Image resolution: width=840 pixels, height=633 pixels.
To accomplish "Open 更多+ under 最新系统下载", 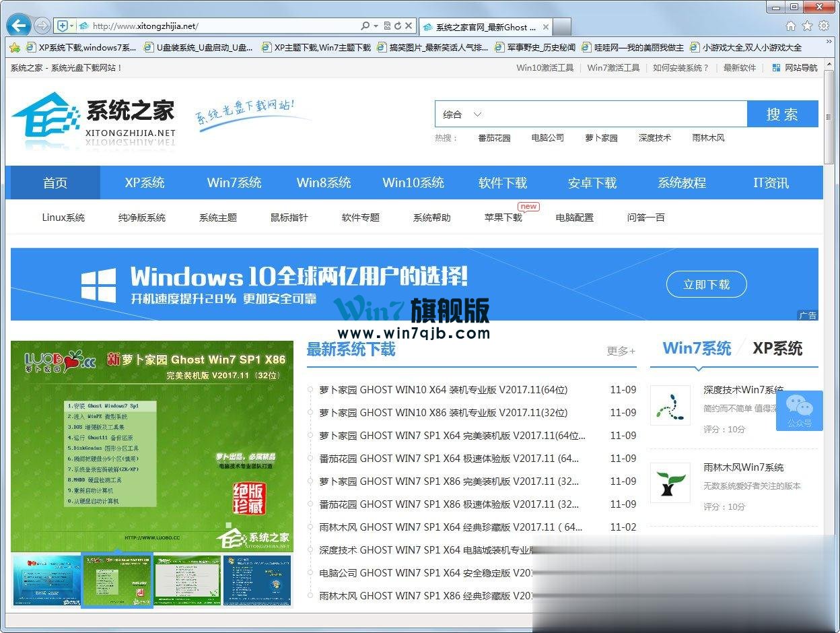I will [x=621, y=351].
